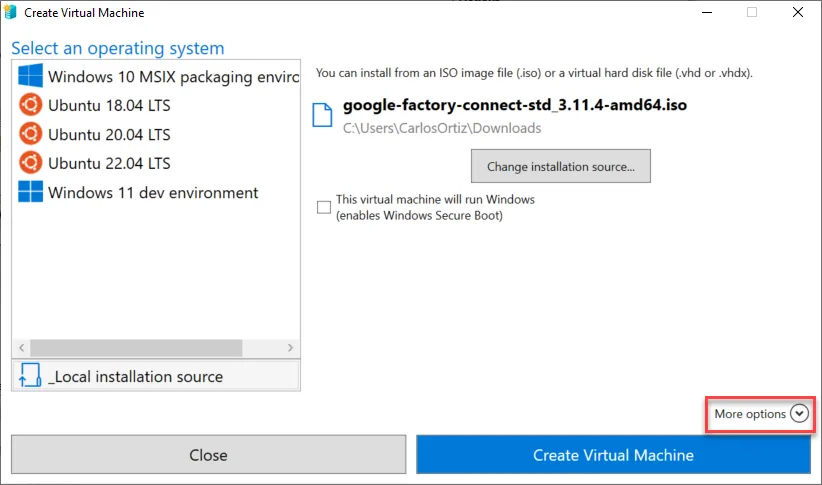Click the C:\Users\CarlosOrtiz\Downloads path text
Screen dimensions: 822x485
click(x=442, y=128)
